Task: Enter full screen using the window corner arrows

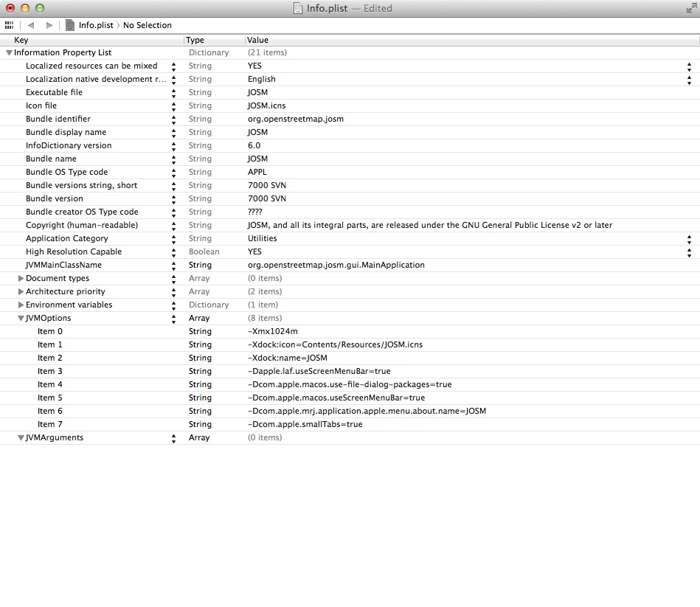Action: coord(691,8)
